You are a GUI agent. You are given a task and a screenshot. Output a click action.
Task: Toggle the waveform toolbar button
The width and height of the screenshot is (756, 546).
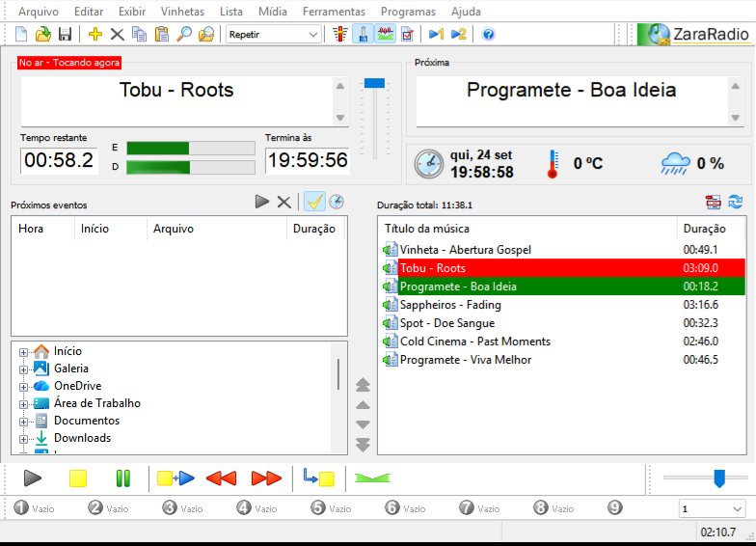coord(385,35)
